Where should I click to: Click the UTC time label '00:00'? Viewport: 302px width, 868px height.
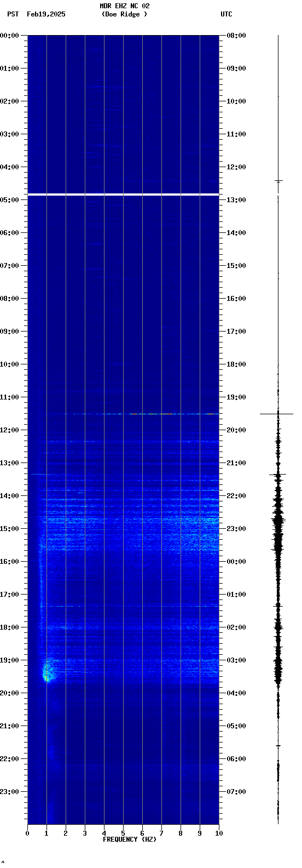point(236,562)
